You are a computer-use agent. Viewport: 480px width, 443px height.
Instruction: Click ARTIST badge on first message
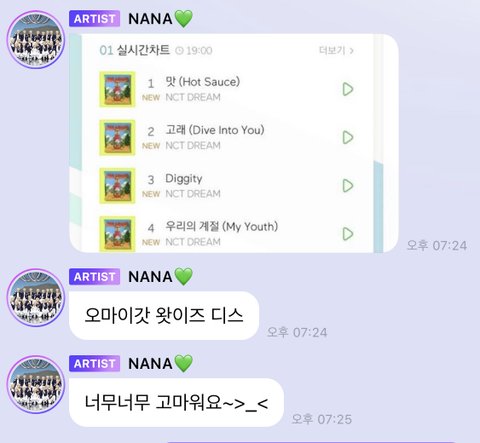tap(94, 19)
